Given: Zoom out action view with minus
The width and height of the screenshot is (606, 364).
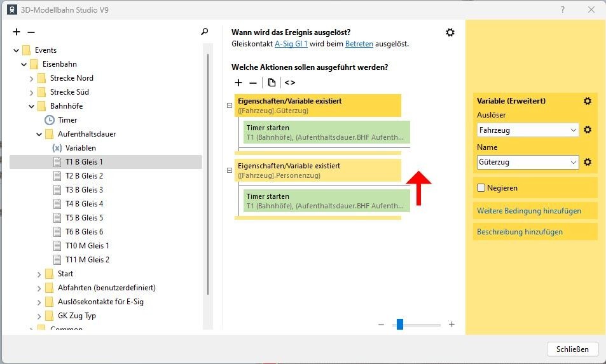Looking at the screenshot, I should 381,325.
